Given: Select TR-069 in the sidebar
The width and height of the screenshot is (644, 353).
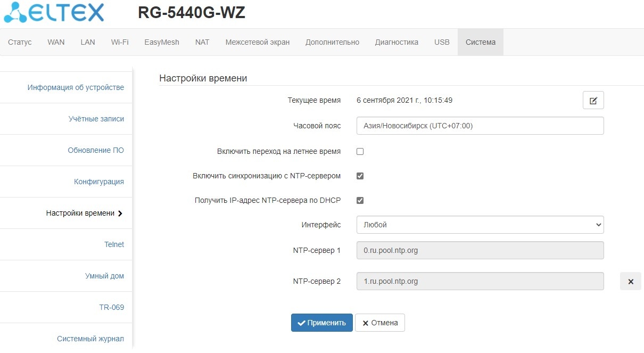Looking at the screenshot, I should pos(111,307).
